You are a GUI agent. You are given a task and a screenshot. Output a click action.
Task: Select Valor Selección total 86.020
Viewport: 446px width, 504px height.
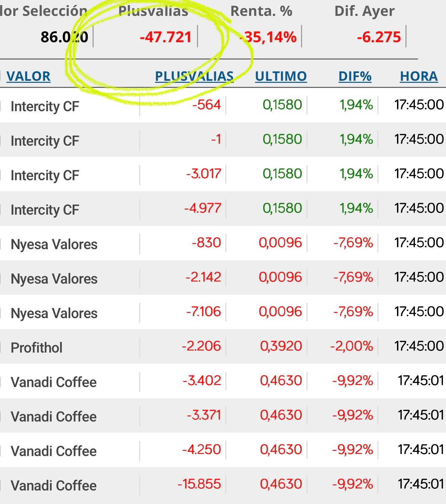click(x=65, y=37)
